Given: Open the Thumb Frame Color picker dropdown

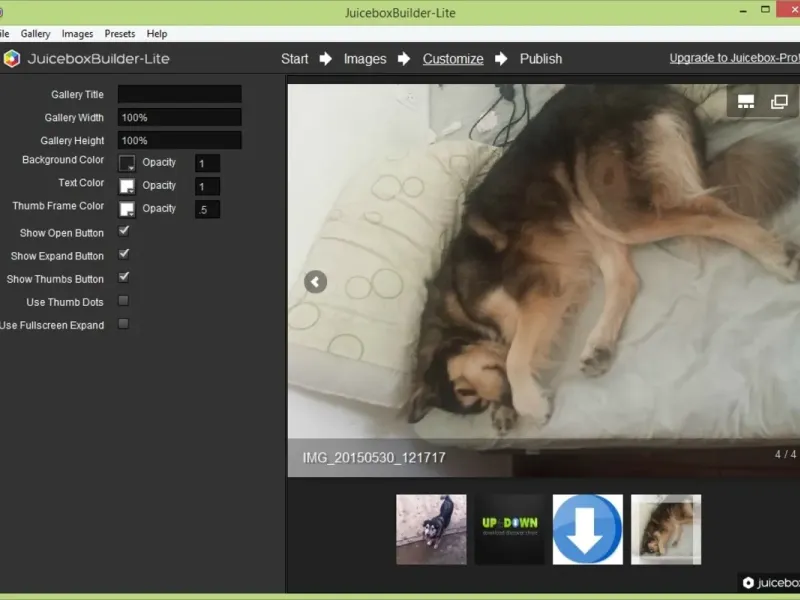Looking at the screenshot, I should [127, 209].
